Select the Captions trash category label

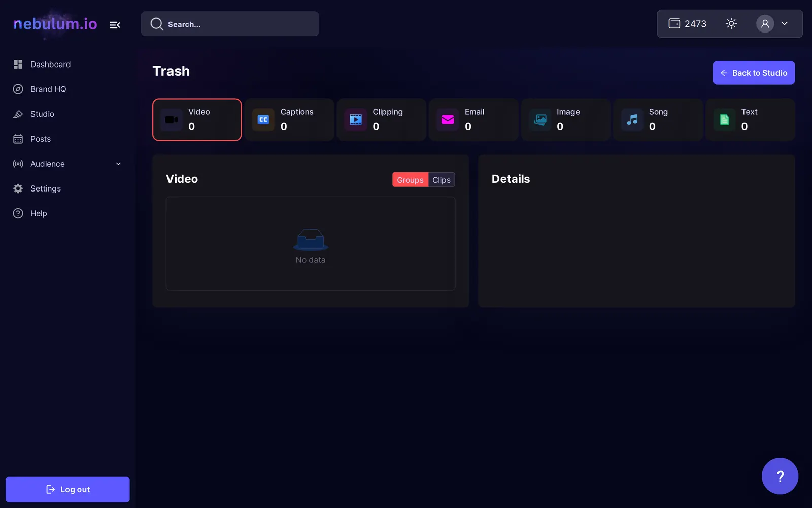[297, 112]
